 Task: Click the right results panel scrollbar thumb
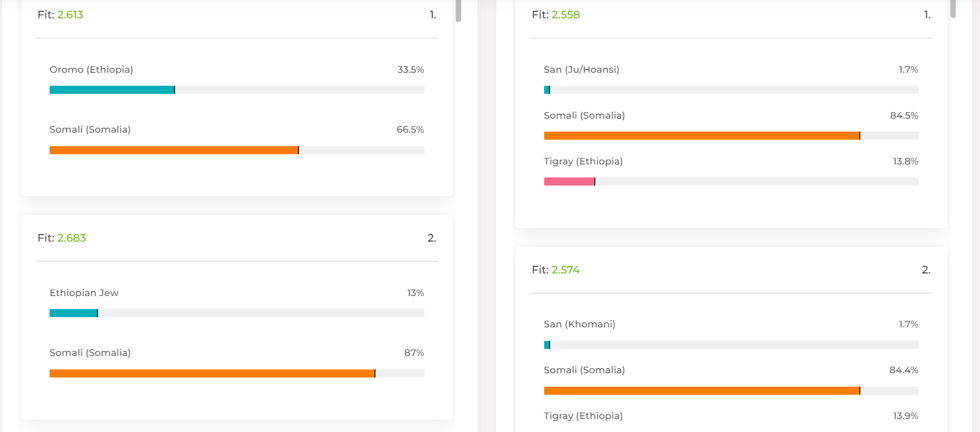[953, 8]
